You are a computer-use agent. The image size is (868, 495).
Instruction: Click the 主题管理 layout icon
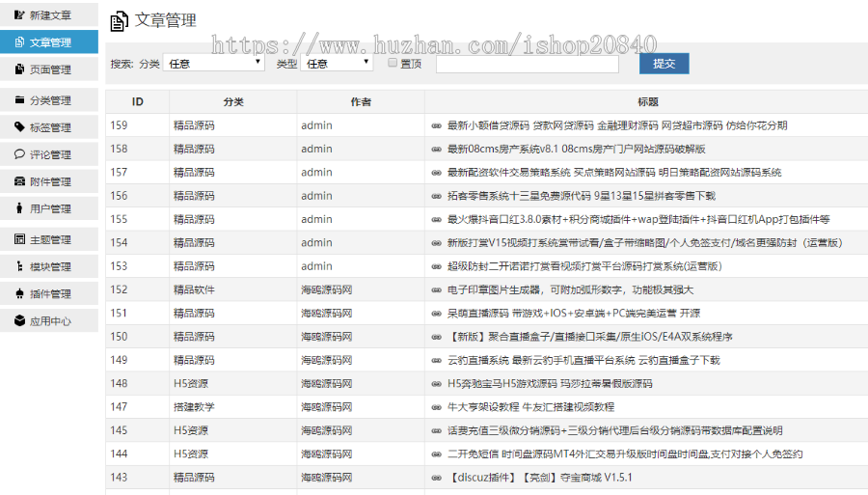19,239
